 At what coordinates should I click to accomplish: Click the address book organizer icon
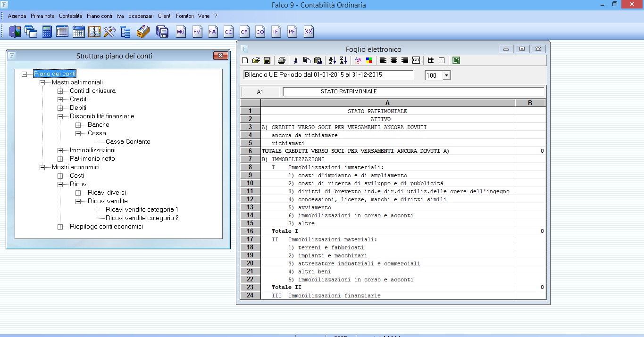[x=94, y=32]
